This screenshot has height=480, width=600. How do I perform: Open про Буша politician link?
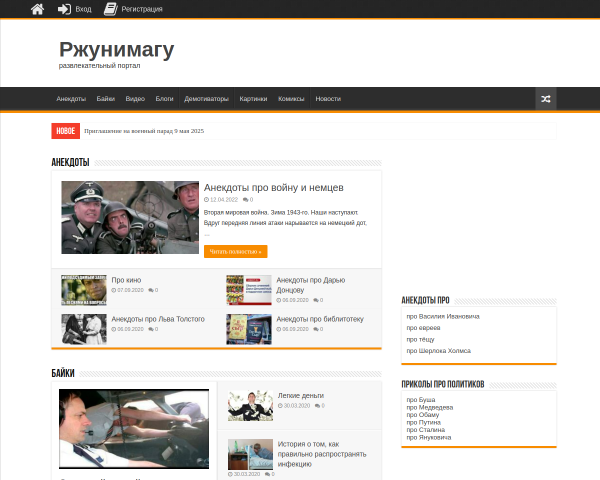pyautogui.click(x=421, y=400)
